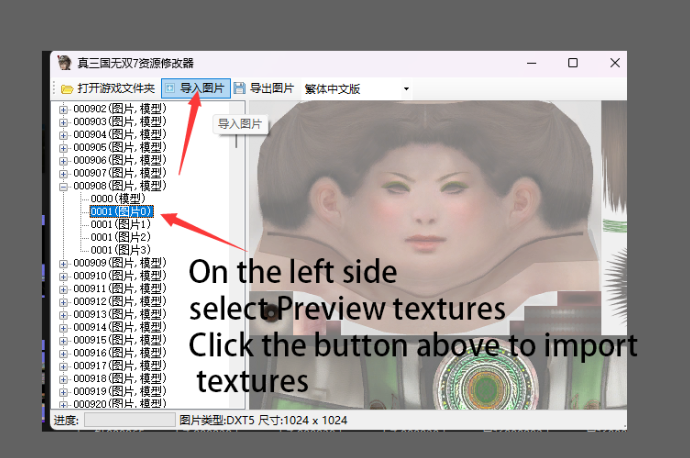
Task: Expand tree node 000906
Action: (63, 161)
